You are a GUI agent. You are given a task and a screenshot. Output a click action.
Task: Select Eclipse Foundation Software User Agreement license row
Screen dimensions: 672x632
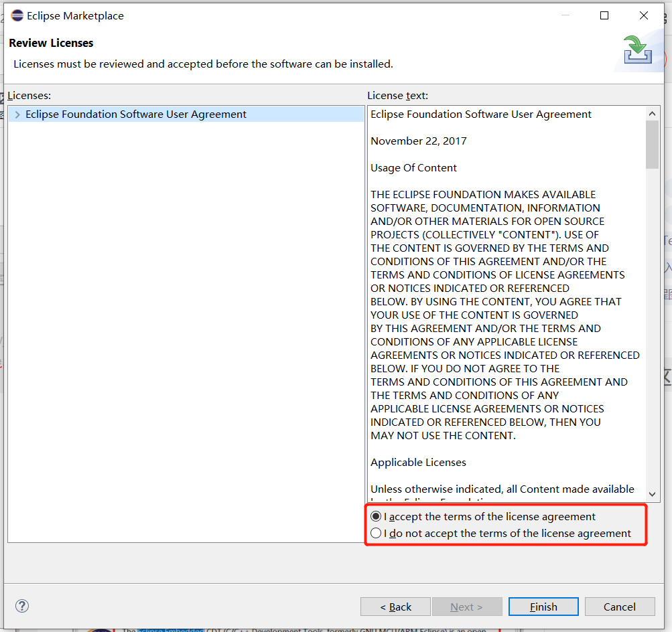pyautogui.click(x=186, y=114)
